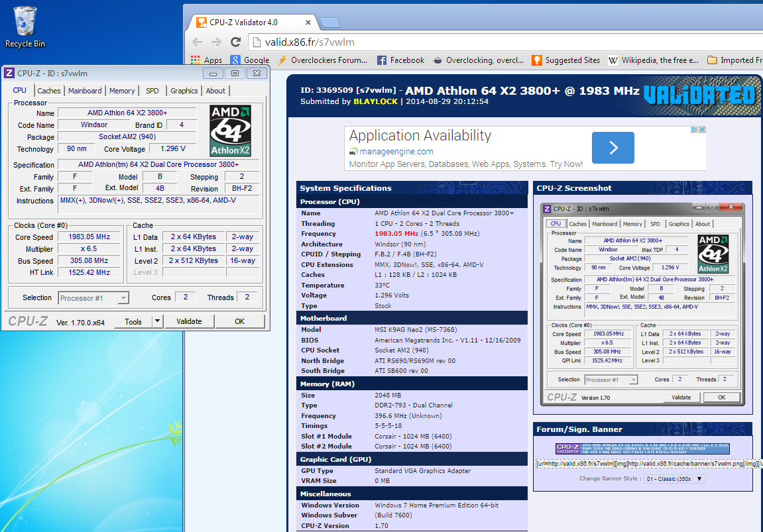763x532 pixels.
Task: Click the CPU-Z signature banner image
Action: coord(642,449)
